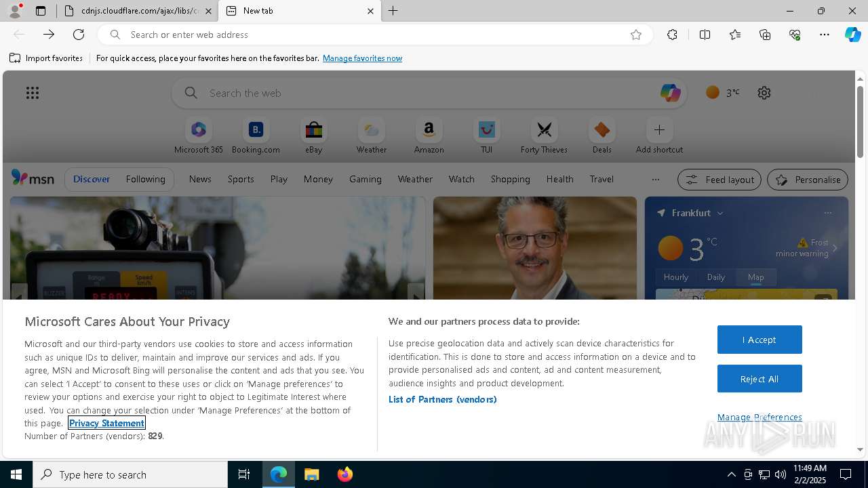This screenshot has width=868, height=488.
Task: Open Weather shortcut tile
Action: 372,136
